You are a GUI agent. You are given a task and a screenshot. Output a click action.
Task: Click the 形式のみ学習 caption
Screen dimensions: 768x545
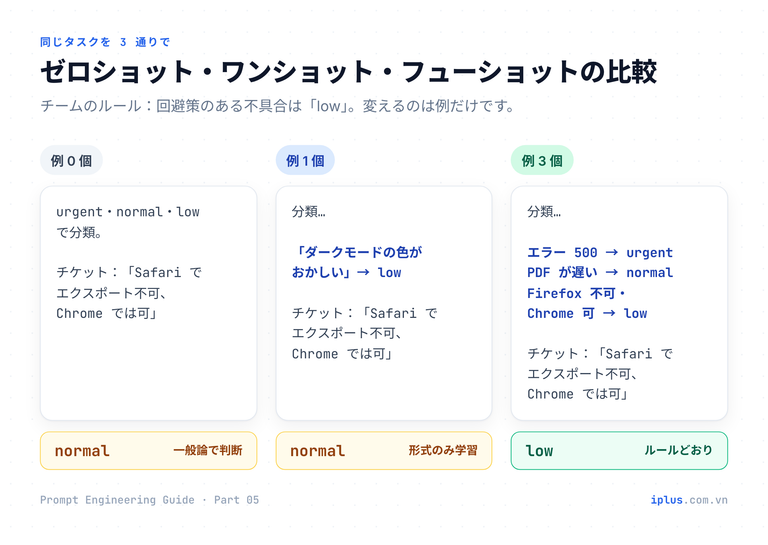443,450
